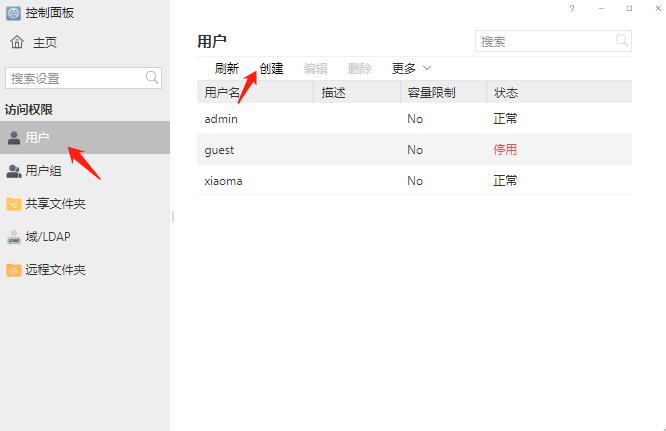Click the 域/LDAP icon

point(14,237)
